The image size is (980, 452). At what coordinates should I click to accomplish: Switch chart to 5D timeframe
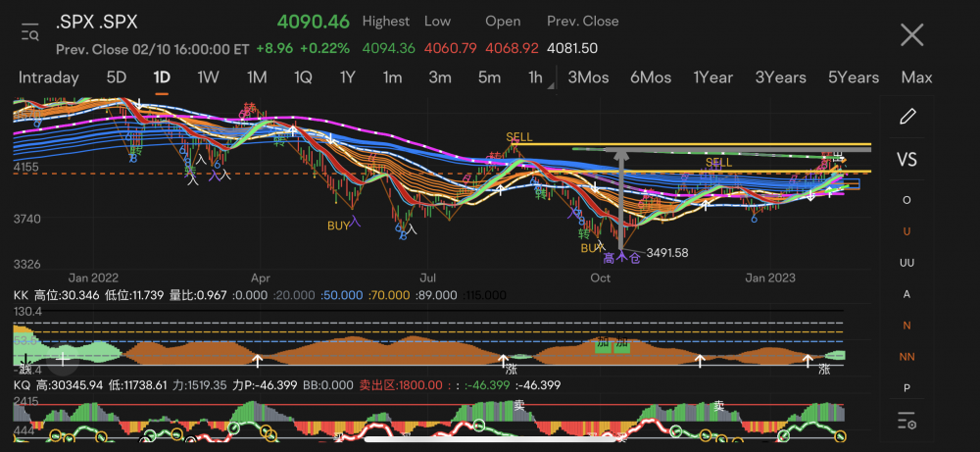(x=117, y=77)
